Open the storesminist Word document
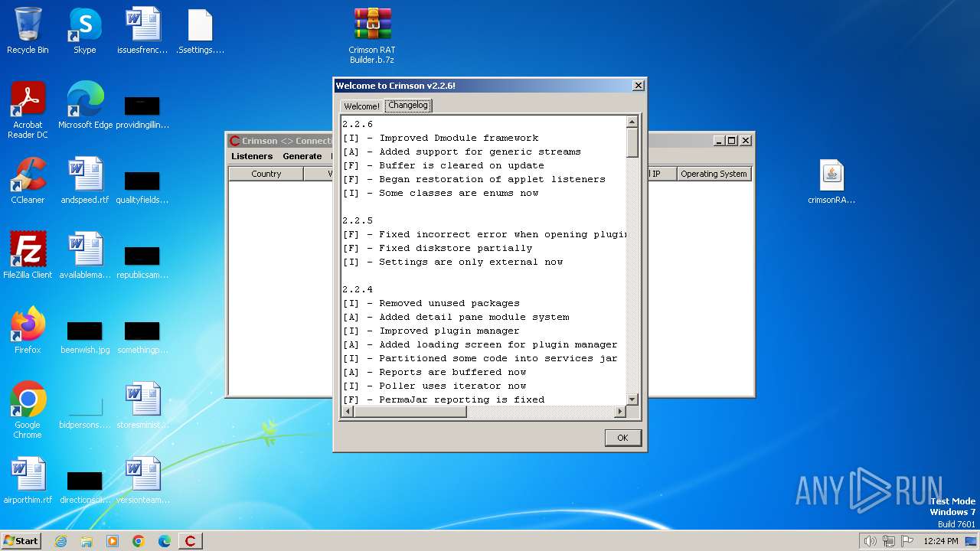 point(142,406)
